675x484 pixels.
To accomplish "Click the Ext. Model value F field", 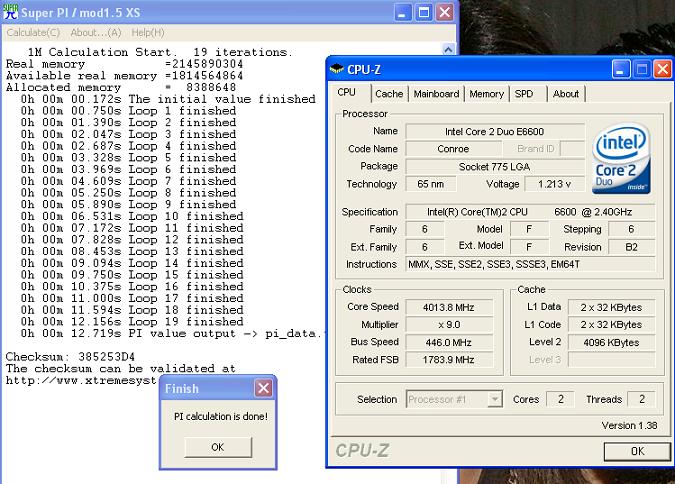I will [529, 247].
